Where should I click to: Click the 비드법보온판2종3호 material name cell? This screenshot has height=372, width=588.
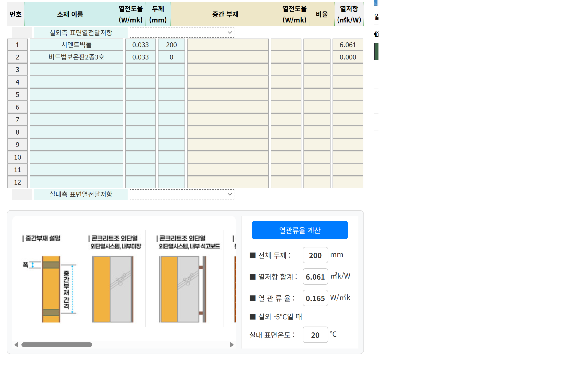tap(77, 57)
